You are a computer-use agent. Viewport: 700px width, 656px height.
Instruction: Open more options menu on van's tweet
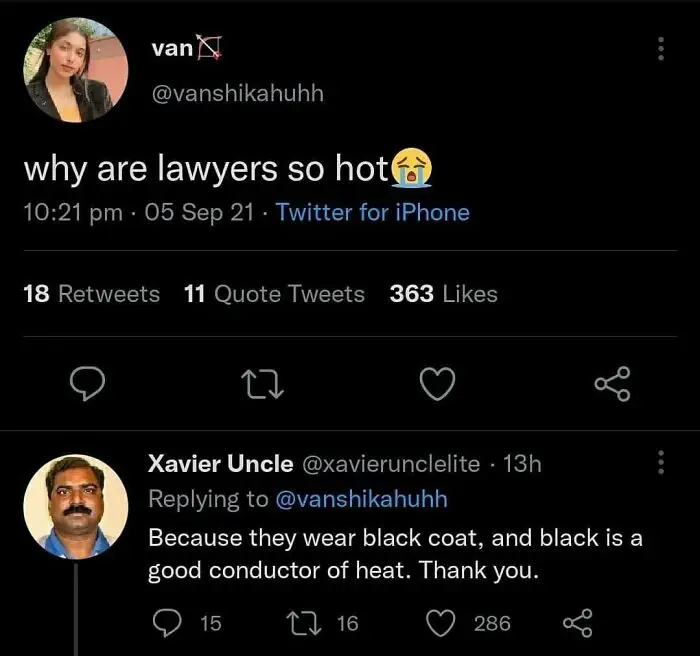[661, 49]
